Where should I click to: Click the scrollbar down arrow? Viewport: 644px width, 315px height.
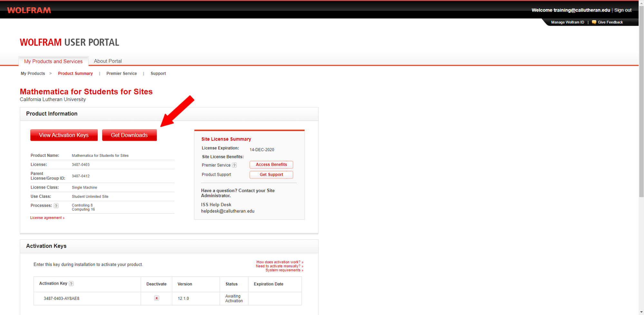pyautogui.click(x=641, y=312)
